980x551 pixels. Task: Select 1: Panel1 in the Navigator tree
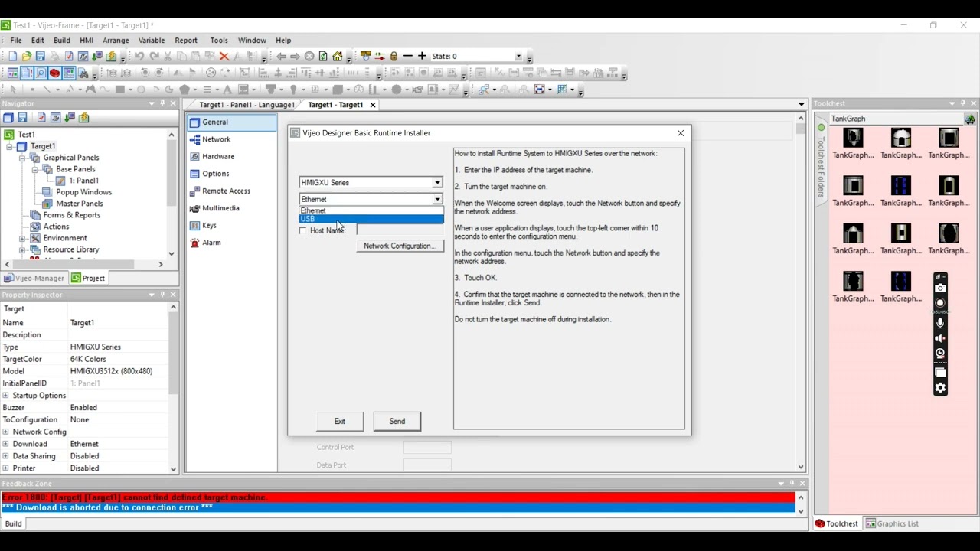click(x=83, y=181)
